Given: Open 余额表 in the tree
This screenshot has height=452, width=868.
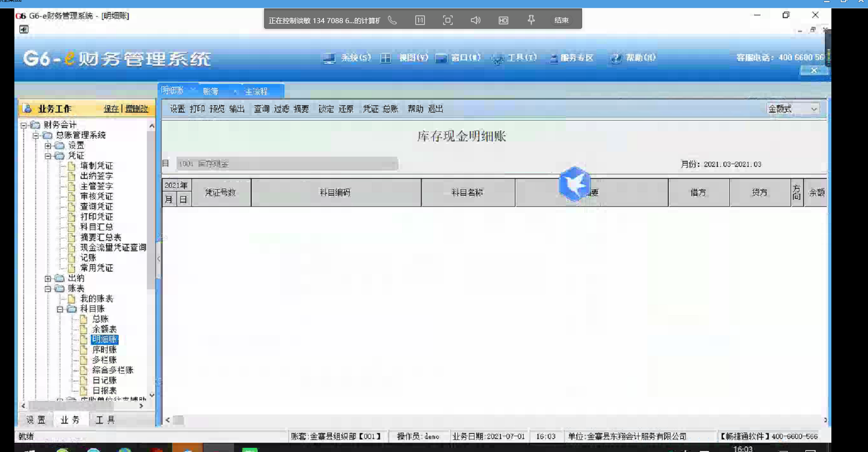Looking at the screenshot, I should coord(105,329).
